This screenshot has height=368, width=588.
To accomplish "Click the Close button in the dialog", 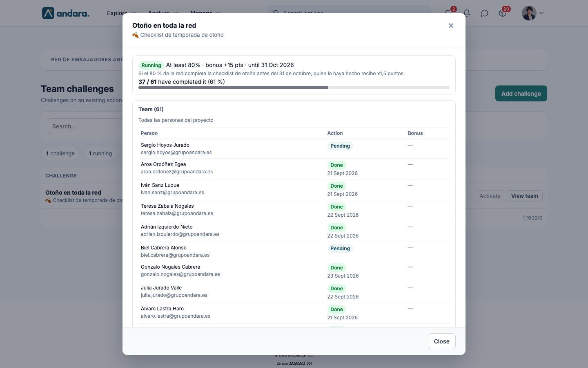I will click(441, 341).
